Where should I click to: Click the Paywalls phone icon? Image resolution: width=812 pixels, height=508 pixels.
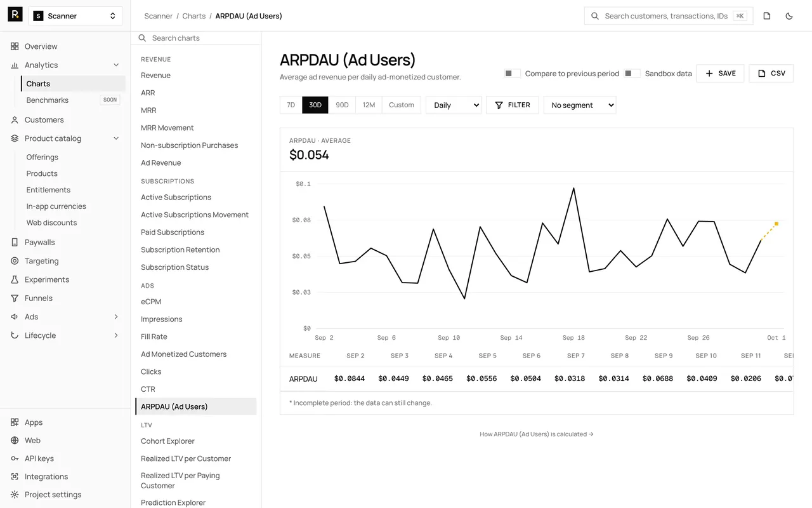pyautogui.click(x=15, y=242)
